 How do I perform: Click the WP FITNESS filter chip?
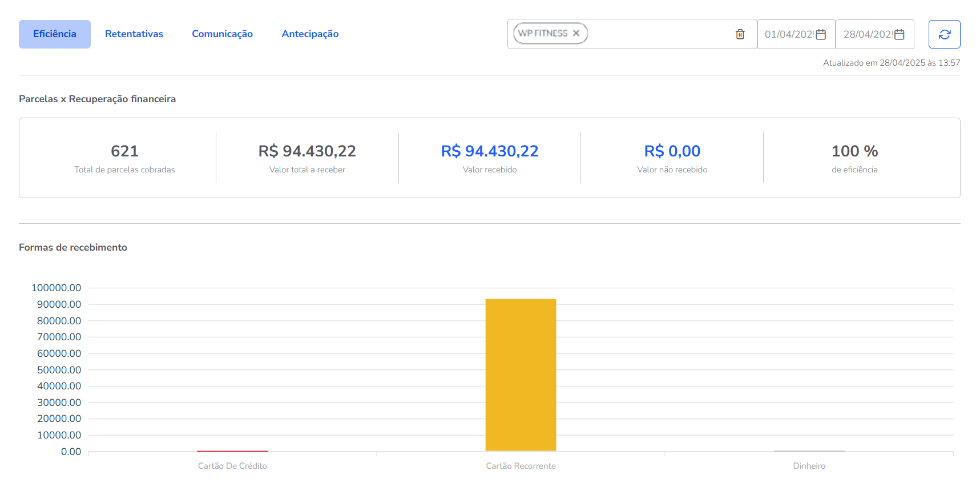pyautogui.click(x=543, y=33)
